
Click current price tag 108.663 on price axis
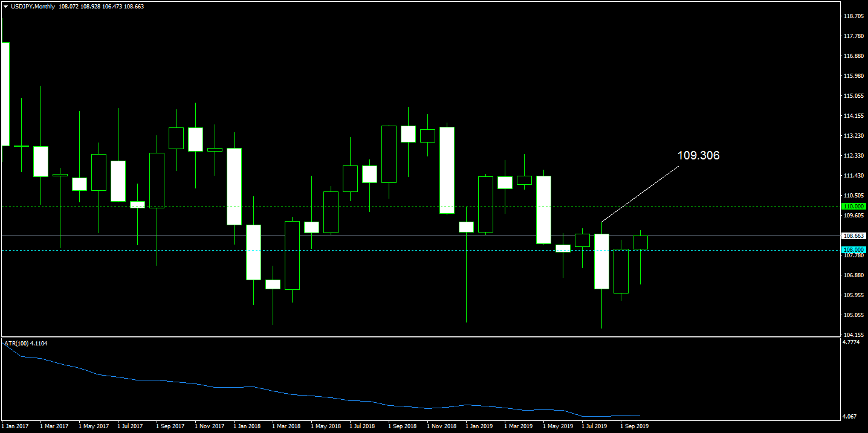pyautogui.click(x=853, y=236)
